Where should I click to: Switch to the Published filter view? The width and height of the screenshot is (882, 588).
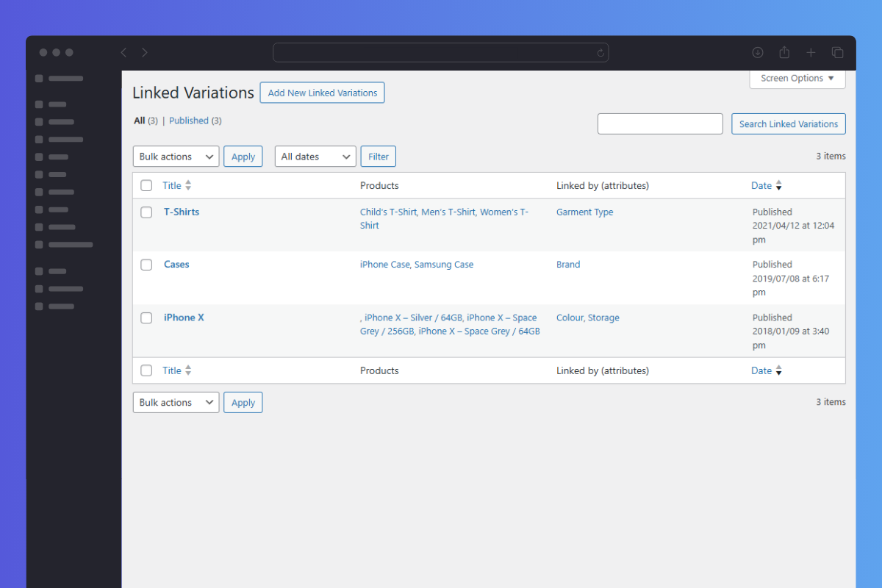(189, 121)
